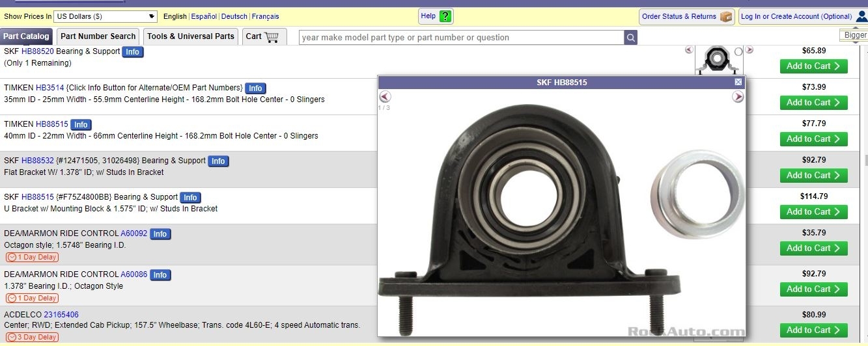Add DEA/MARMON A60086 to cart

(814, 289)
